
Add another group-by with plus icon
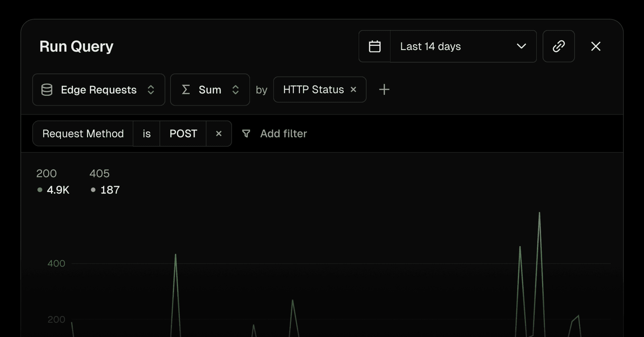pos(384,90)
